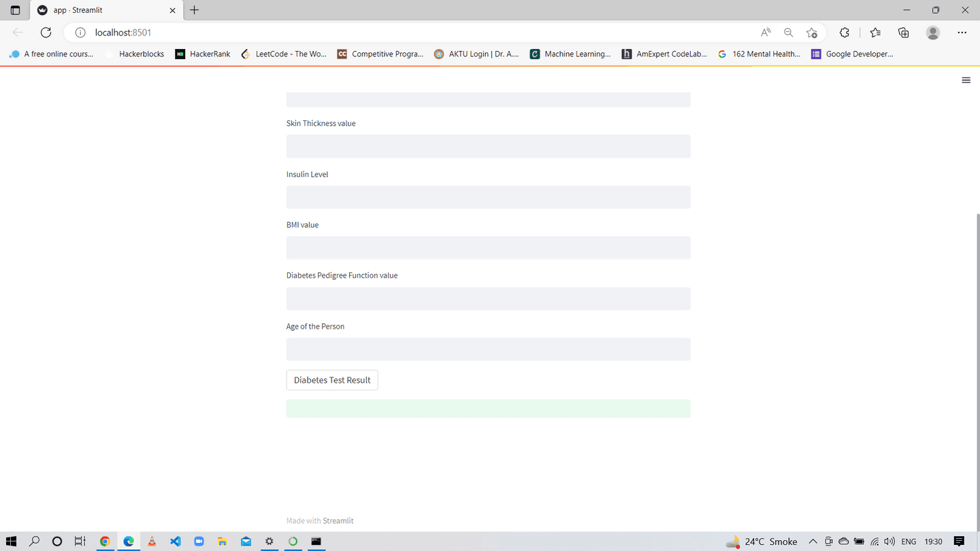Click the Diabetes Test Result button
This screenshot has width=980, height=551.
[332, 380]
